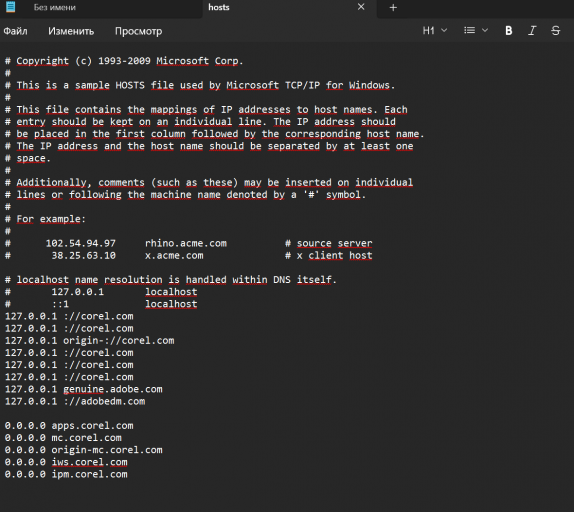Click the apps.corel.com entry
This screenshot has height=512, width=574.
click(x=92, y=426)
